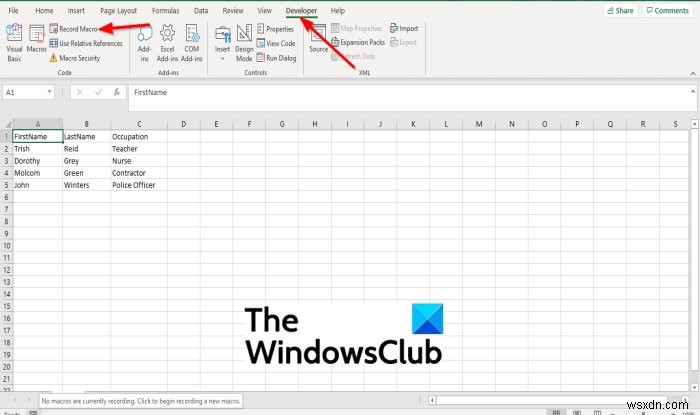Switch to the Page Layout tab
Viewport: 700px width, 415px height.
point(118,11)
